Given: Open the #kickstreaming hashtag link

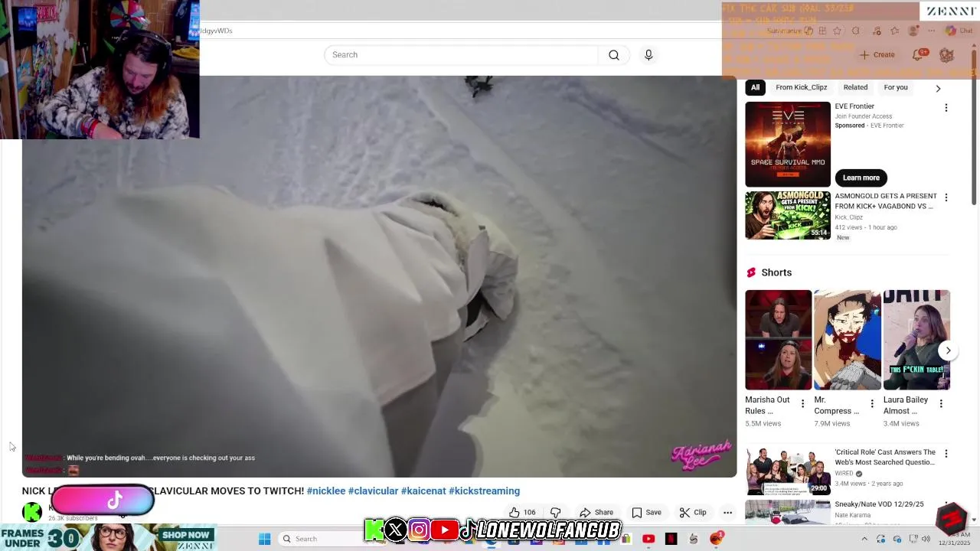Looking at the screenshot, I should 484,491.
